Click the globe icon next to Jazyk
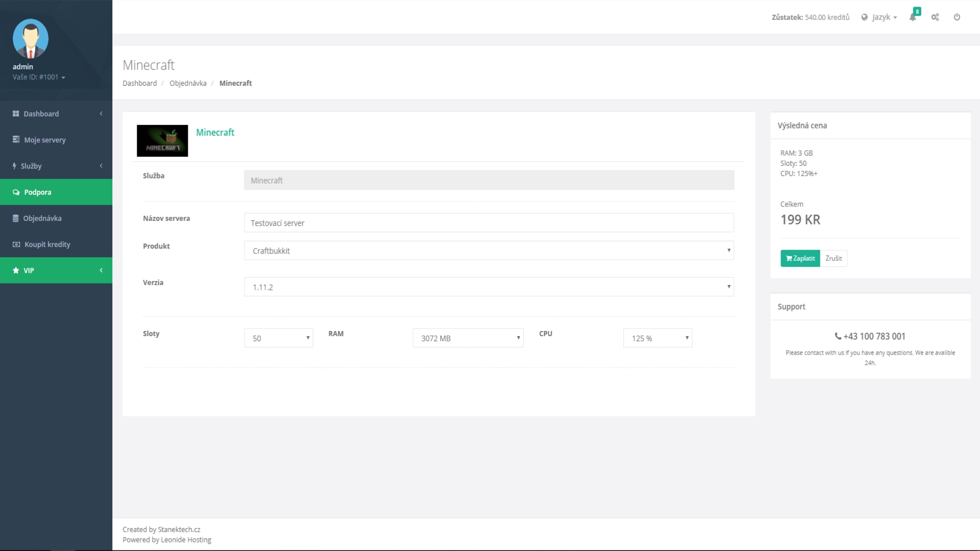The width and height of the screenshot is (980, 551). coord(865,17)
